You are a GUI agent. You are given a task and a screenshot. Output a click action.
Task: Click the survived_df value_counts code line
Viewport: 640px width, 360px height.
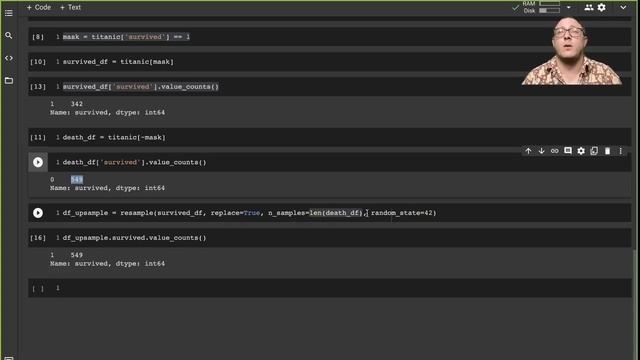(140, 87)
